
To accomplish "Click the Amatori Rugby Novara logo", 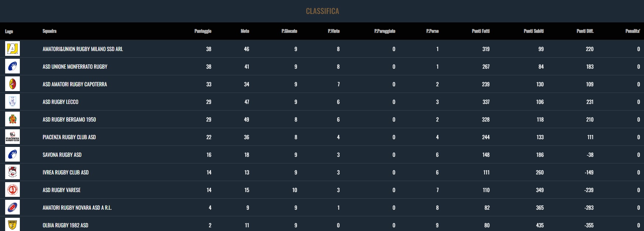I will (12, 207).
